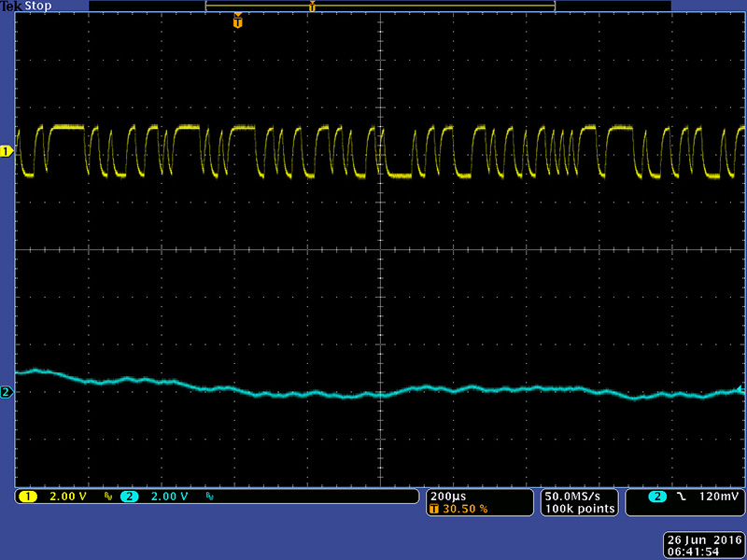This screenshot has width=747, height=560.
Task: Click the 50.0MS/s sample rate readout
Action: (579, 496)
